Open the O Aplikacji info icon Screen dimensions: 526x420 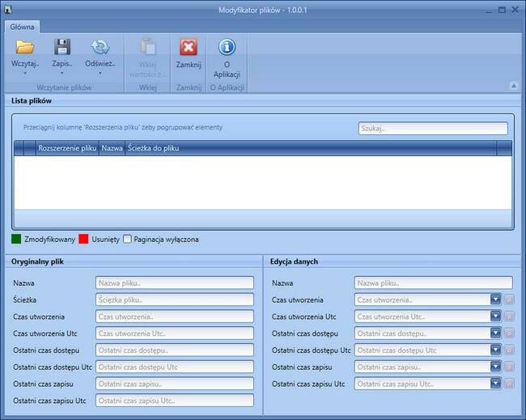click(227, 47)
